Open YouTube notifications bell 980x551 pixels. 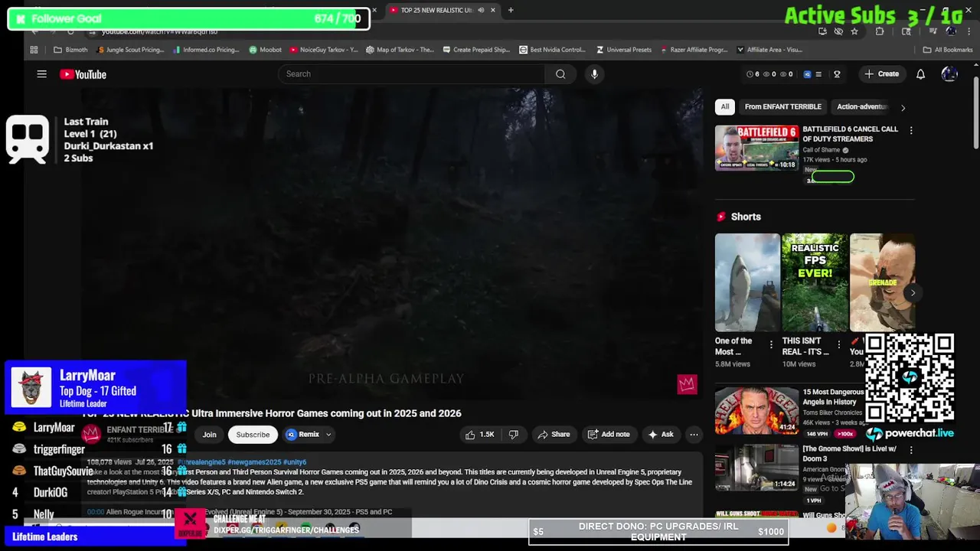click(x=920, y=74)
